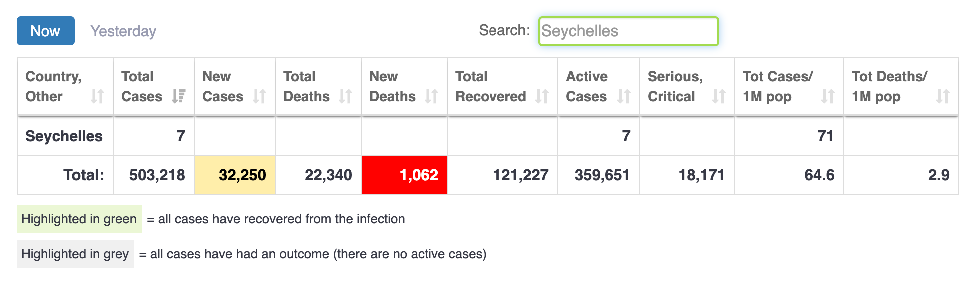Switch to the Now tab
This screenshot has height=292, width=980.
click(x=45, y=31)
